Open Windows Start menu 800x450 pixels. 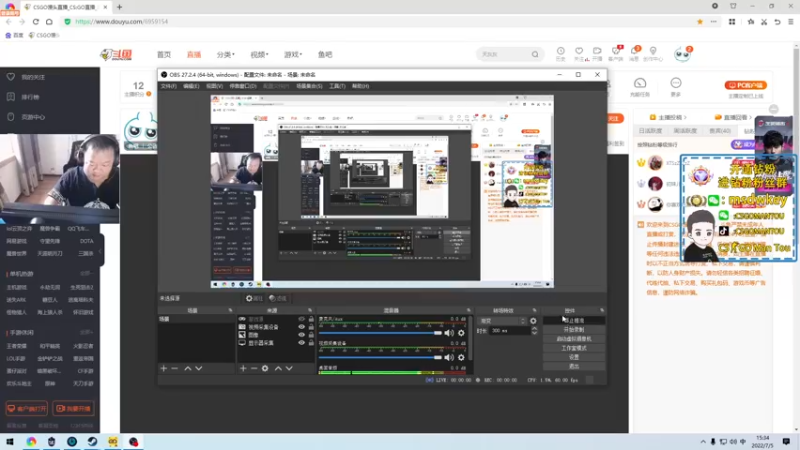coord(10,442)
